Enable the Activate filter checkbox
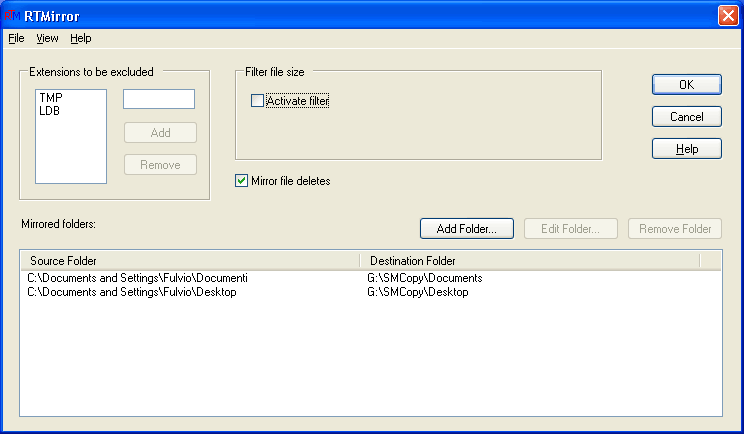The height and width of the screenshot is (434, 744). (257, 101)
